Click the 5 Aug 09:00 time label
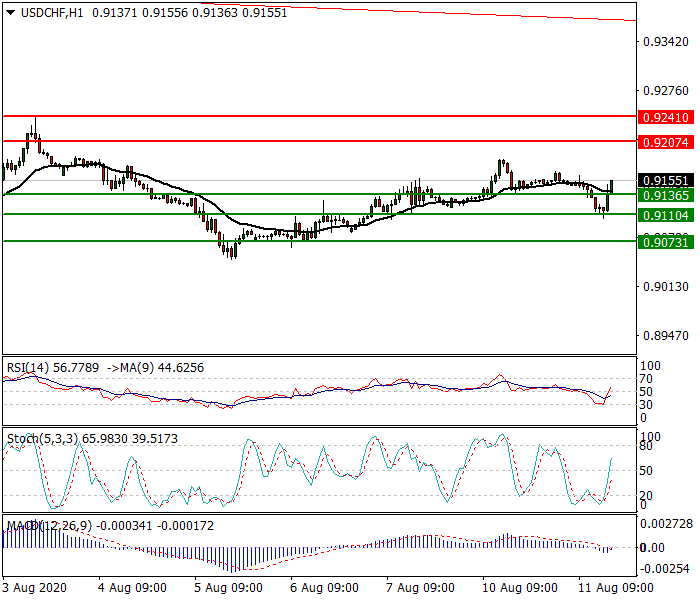Viewport: 700px width, 600px height. (x=228, y=588)
